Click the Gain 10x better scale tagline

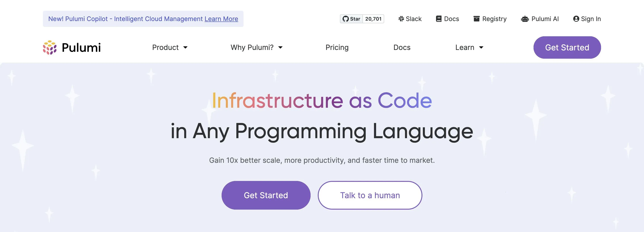pos(322,160)
